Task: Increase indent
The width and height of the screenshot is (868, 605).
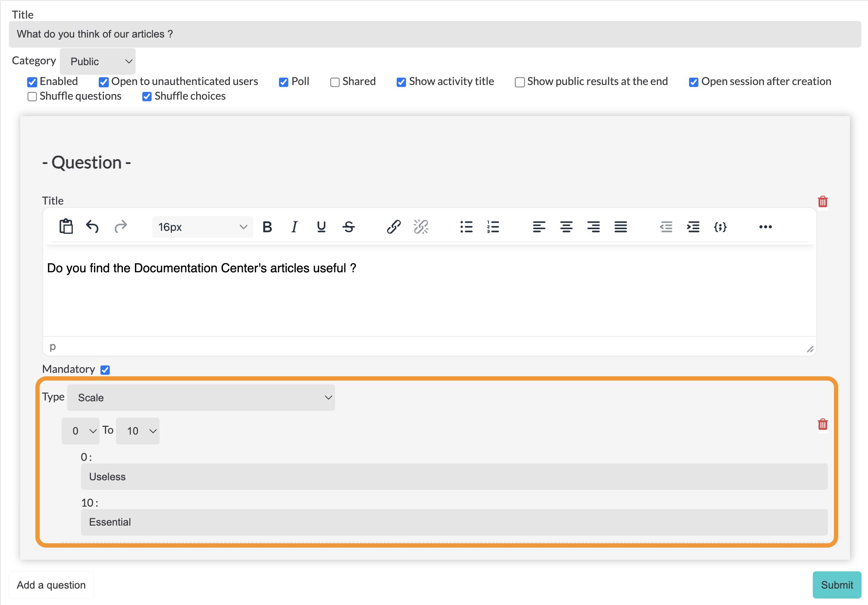Action: [693, 227]
